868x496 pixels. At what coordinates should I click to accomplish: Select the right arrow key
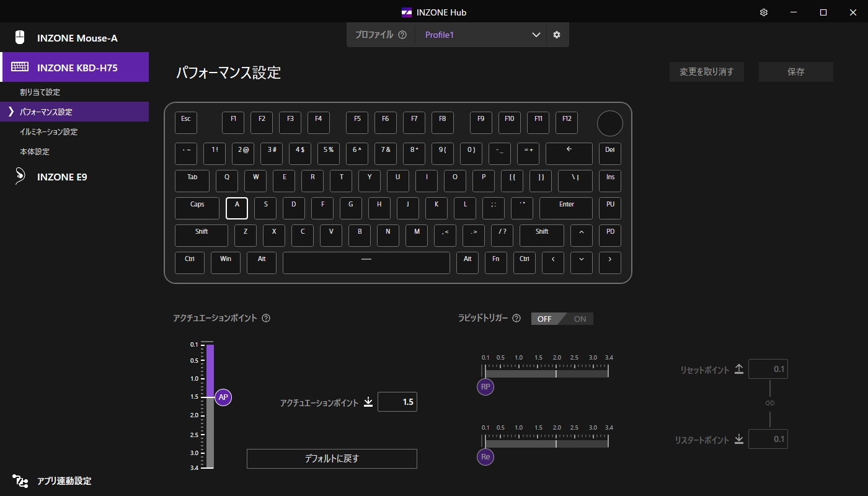pyautogui.click(x=610, y=263)
